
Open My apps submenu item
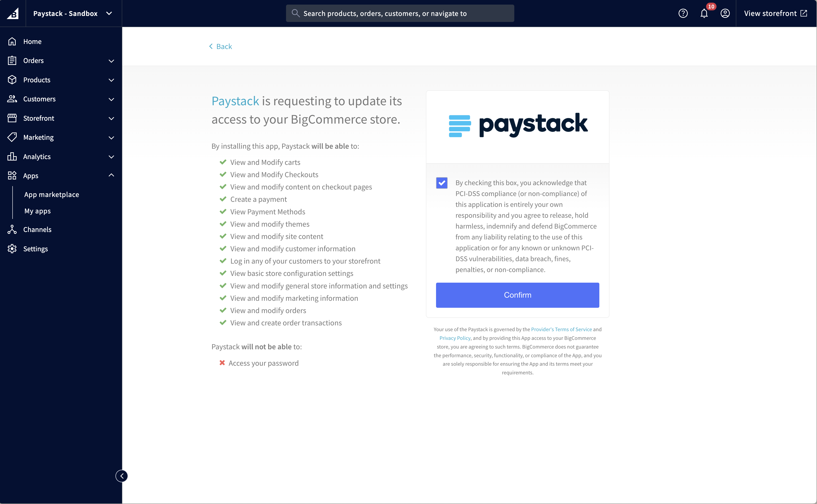[x=37, y=211]
